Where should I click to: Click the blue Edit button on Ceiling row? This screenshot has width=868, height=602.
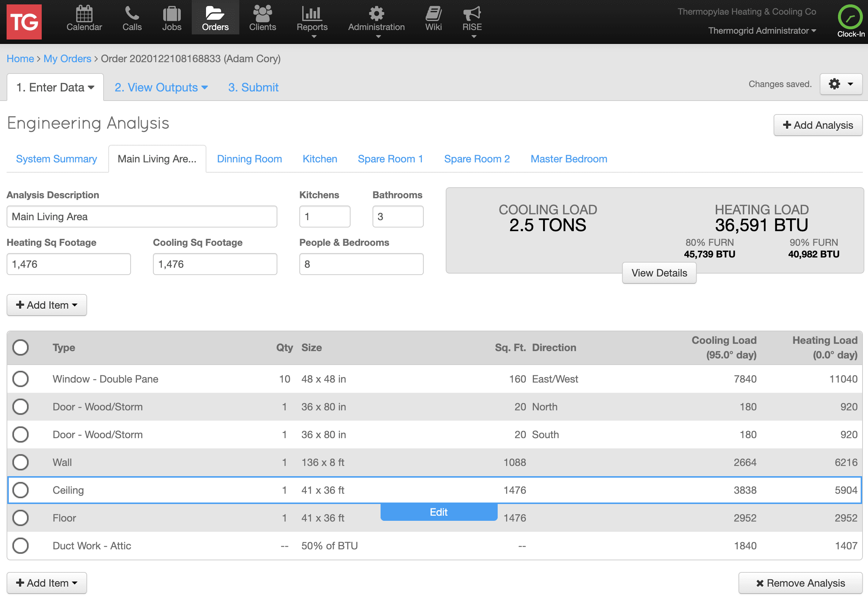pos(438,512)
